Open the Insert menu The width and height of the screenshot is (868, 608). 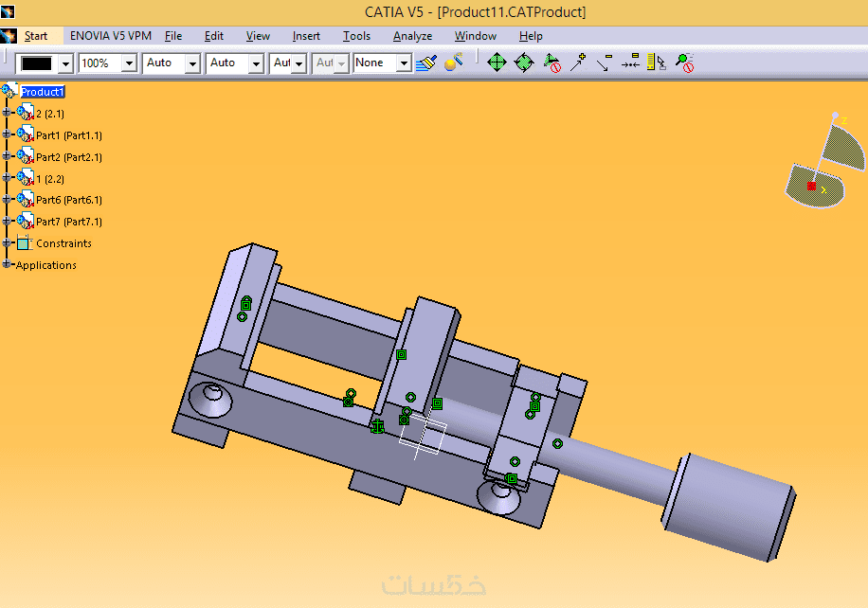coord(306,36)
